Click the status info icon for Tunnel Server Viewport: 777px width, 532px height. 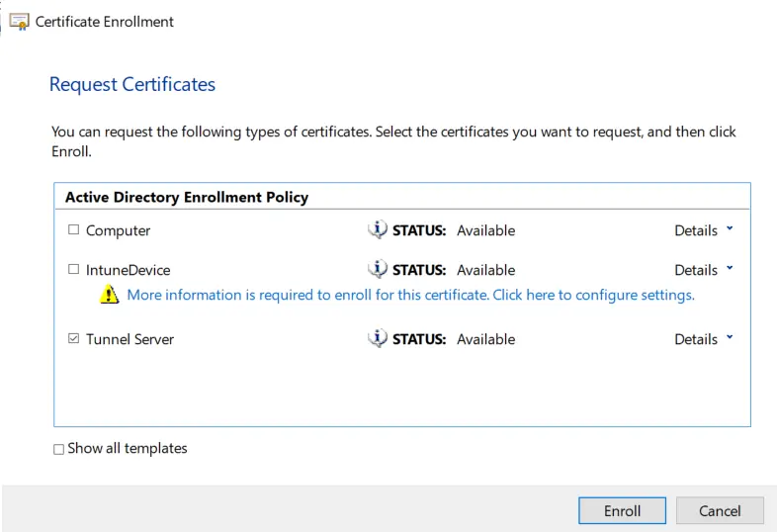click(378, 339)
